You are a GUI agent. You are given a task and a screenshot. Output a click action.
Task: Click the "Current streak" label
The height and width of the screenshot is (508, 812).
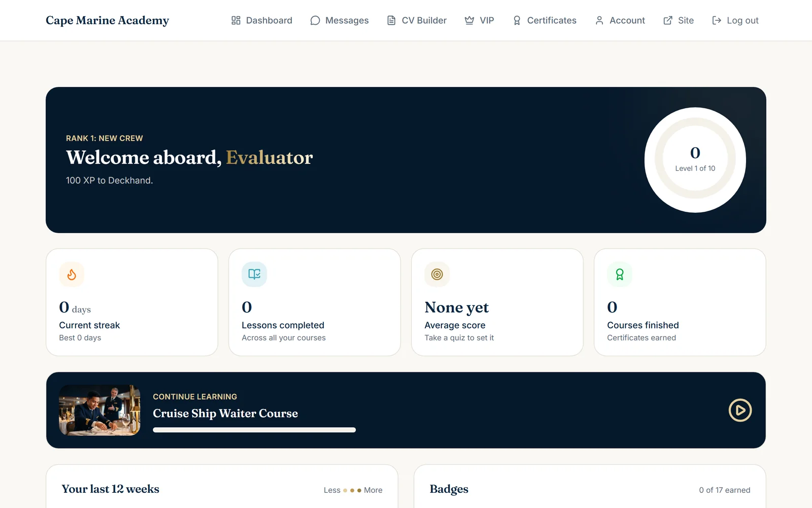[x=89, y=325]
